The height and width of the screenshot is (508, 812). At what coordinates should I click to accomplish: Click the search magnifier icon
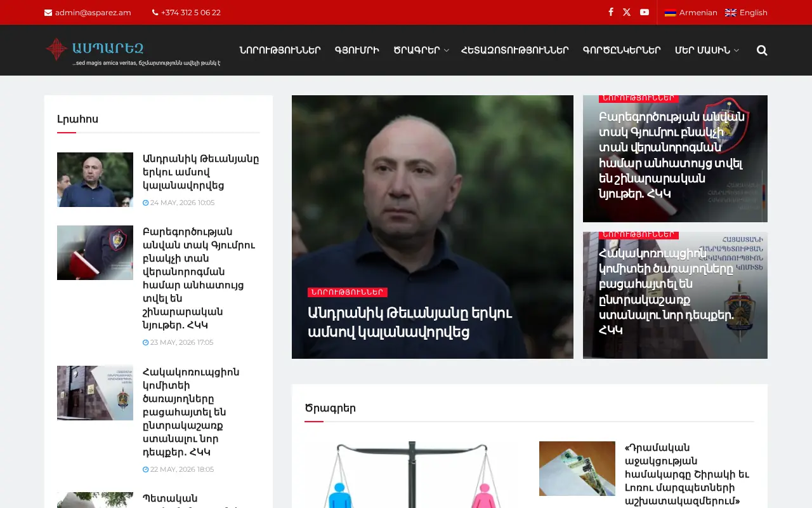[762, 50]
